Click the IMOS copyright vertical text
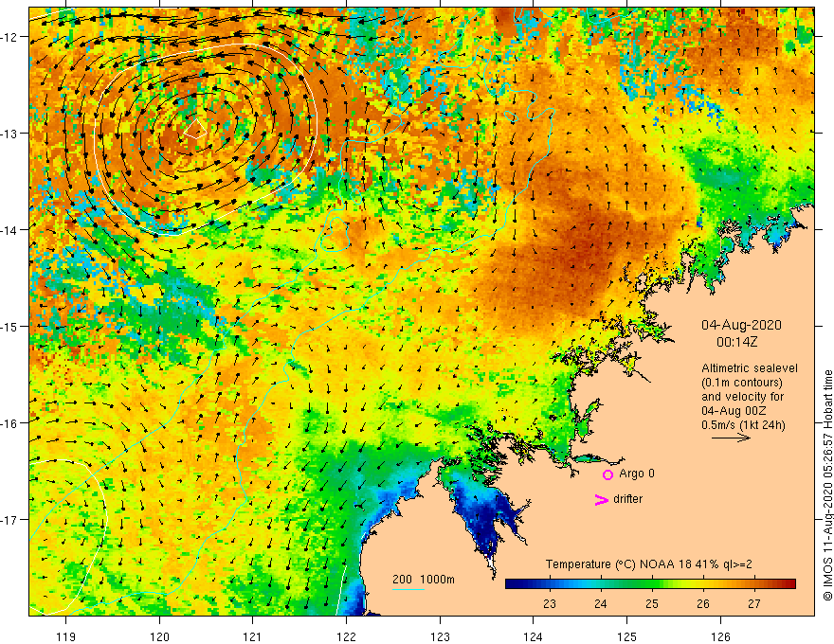 click(827, 486)
